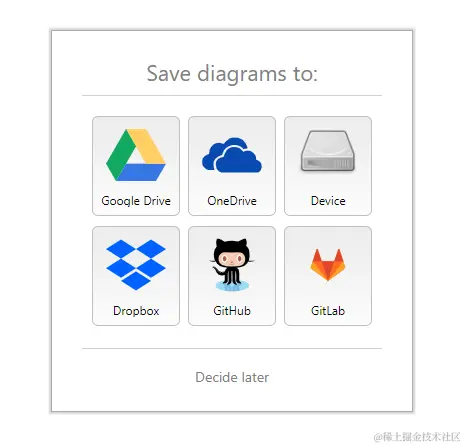This screenshot has height=446, width=464.
Task: Save diagrams to the local Device tile
Action: point(328,166)
